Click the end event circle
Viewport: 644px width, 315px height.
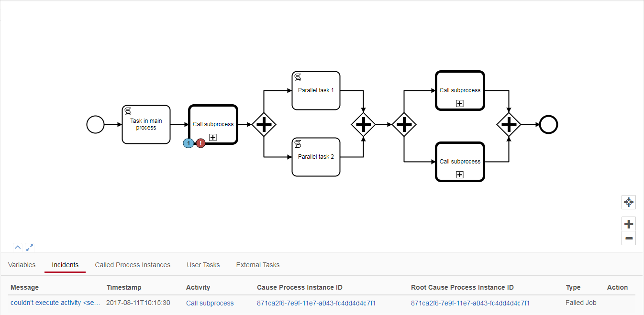pyautogui.click(x=548, y=125)
